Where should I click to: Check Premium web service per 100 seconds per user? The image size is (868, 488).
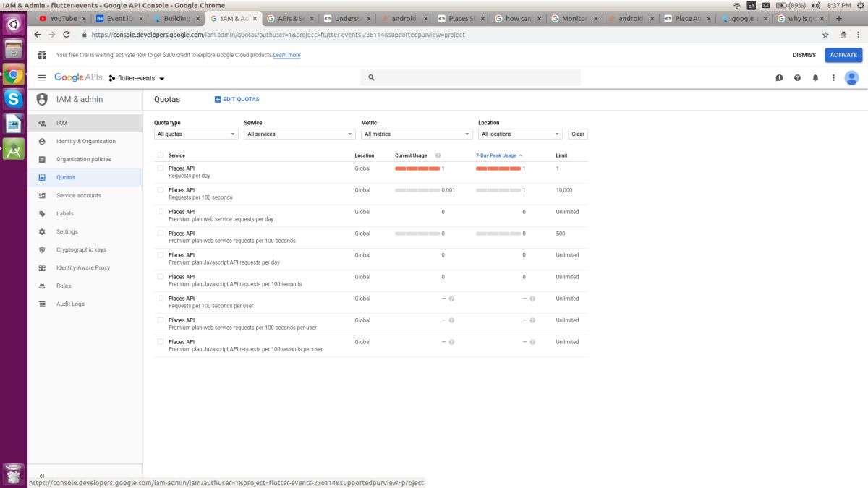coord(161,320)
